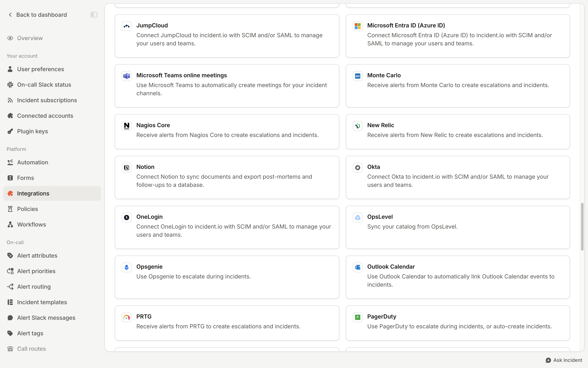588x368 pixels.
Task: Click the New Relic logo icon
Action: tap(357, 126)
